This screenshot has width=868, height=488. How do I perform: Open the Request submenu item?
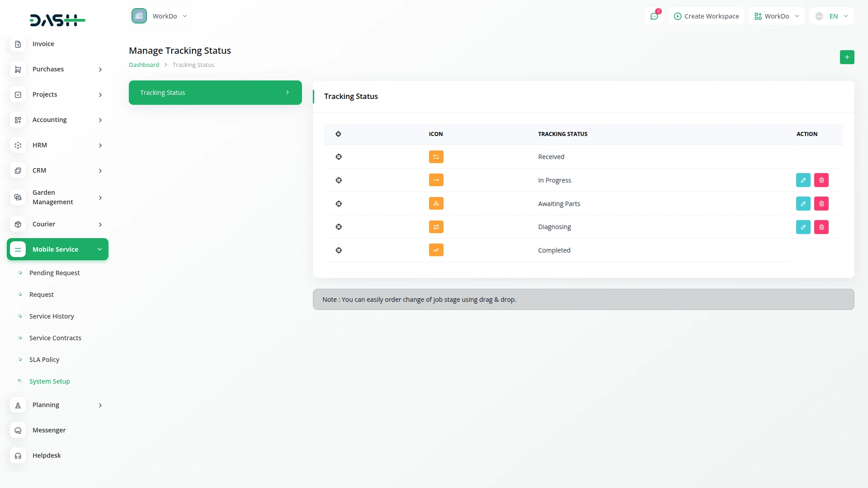(42, 295)
